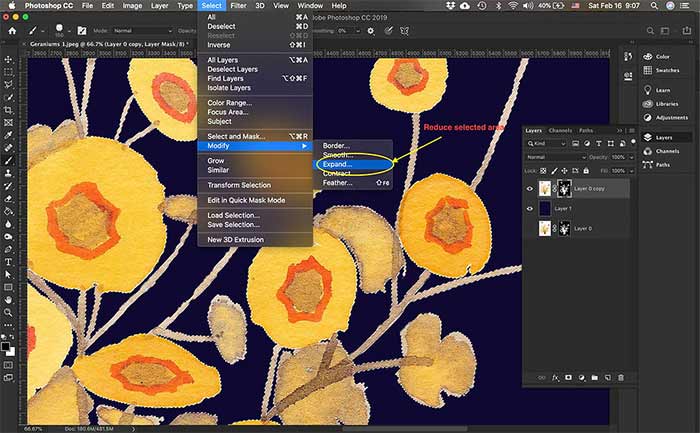Show the hidden Layer 0

point(530,229)
